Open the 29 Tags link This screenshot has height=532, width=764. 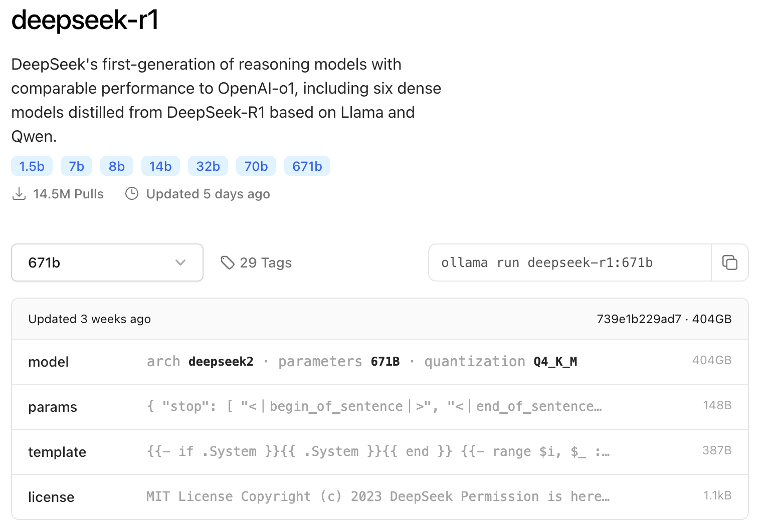265,262
